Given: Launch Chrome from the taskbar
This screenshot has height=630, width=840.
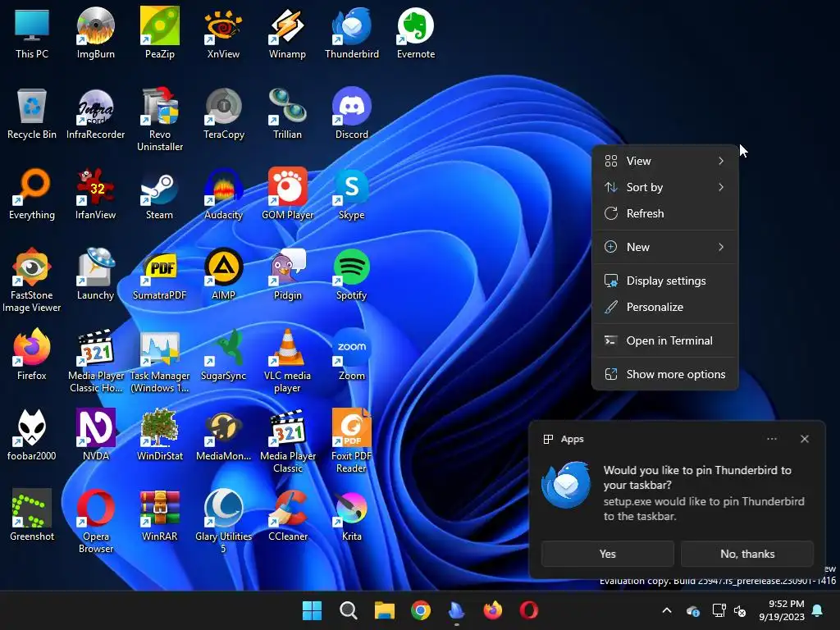Looking at the screenshot, I should (x=421, y=610).
